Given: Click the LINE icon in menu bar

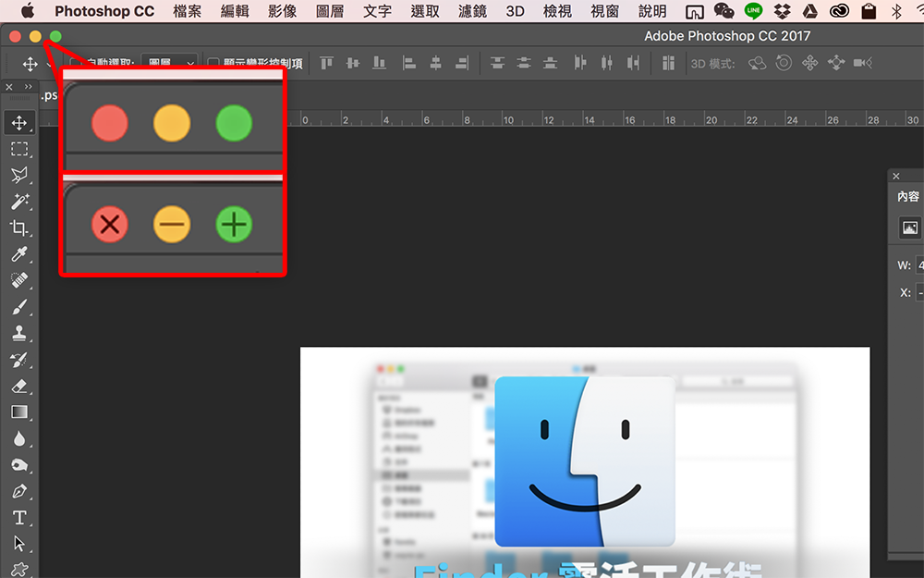Looking at the screenshot, I should pyautogui.click(x=753, y=10).
